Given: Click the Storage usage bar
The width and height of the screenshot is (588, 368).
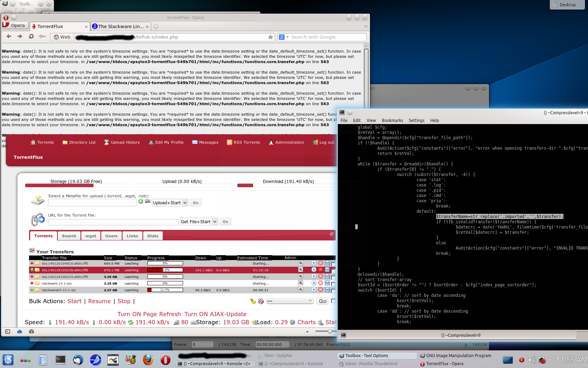Looking at the screenshot, I should pos(76,185).
